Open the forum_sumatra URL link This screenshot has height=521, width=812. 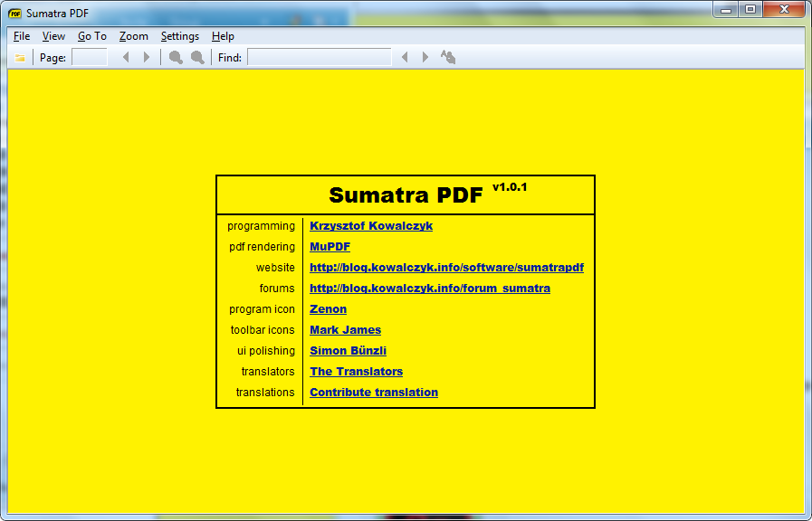coord(430,289)
